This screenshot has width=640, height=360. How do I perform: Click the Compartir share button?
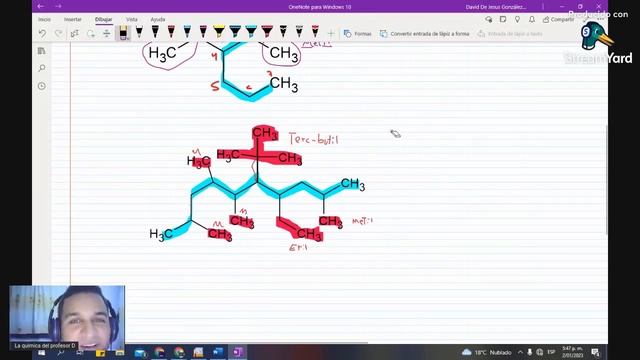point(558,19)
